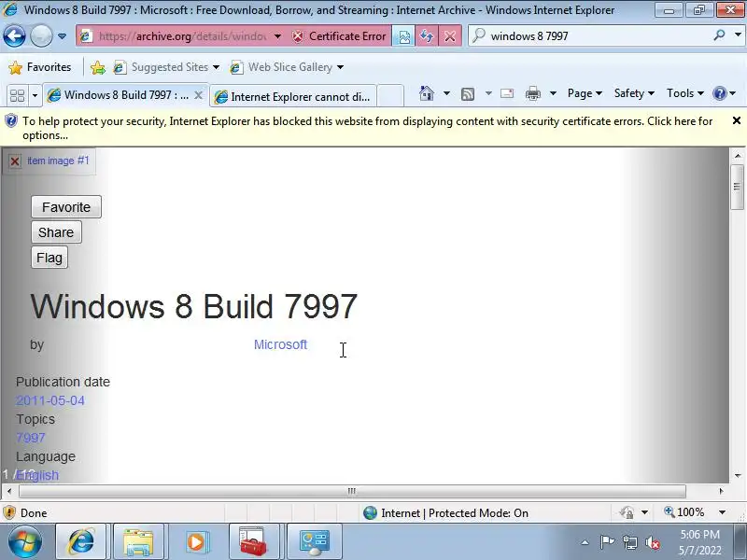Image resolution: width=747 pixels, height=560 pixels.
Task: Open Windows Explorer folder taskbar icon
Action: coord(138,541)
